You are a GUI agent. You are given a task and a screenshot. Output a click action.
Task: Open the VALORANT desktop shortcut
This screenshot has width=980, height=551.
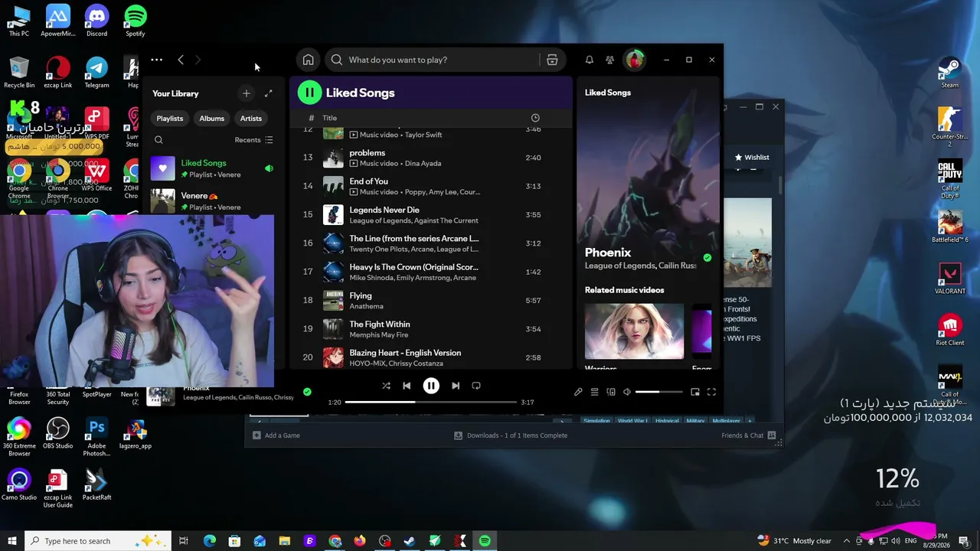pos(950,279)
